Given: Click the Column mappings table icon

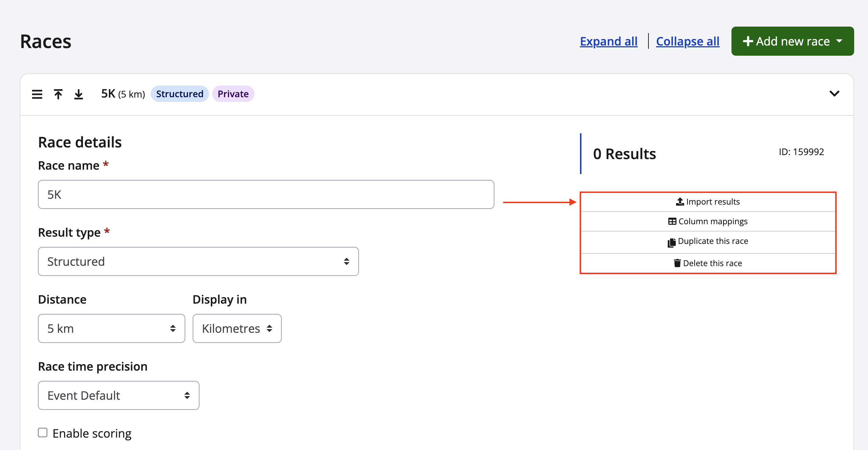Looking at the screenshot, I should (x=672, y=221).
